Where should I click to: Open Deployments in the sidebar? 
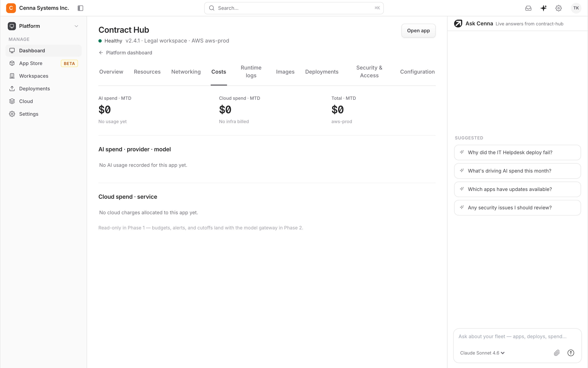pyautogui.click(x=43, y=89)
